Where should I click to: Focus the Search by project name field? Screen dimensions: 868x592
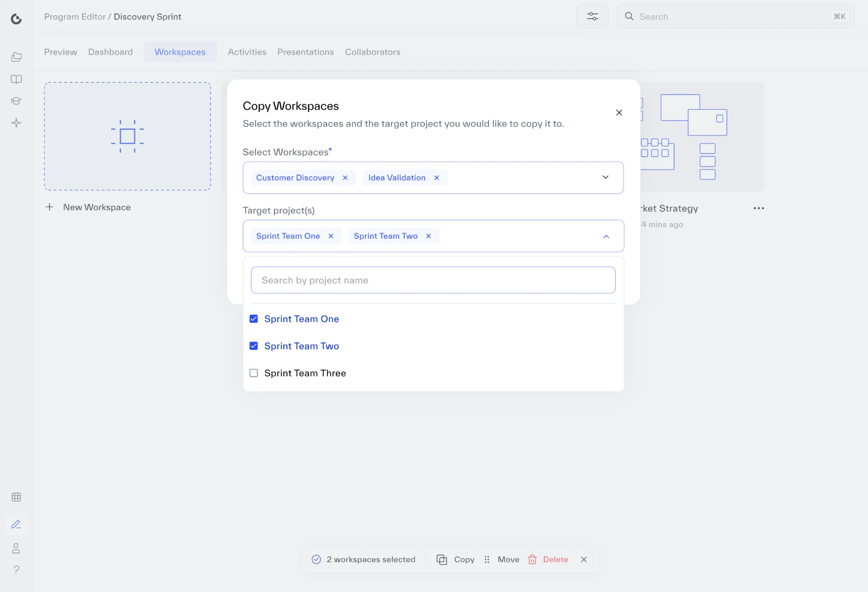pyautogui.click(x=433, y=280)
